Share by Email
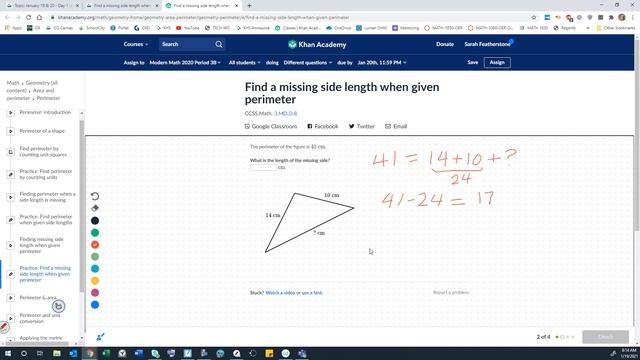 (396, 127)
